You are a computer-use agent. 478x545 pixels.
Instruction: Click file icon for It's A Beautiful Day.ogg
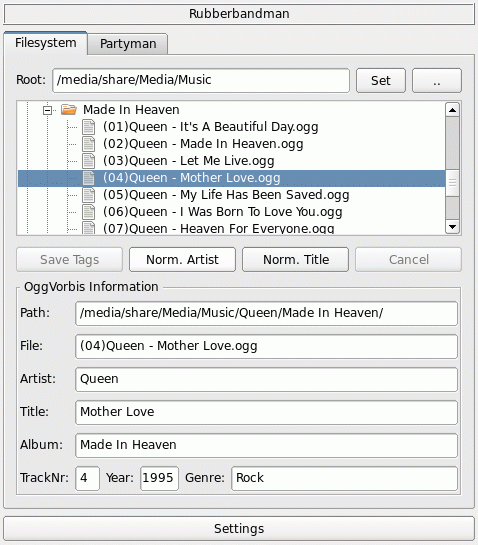point(88,127)
